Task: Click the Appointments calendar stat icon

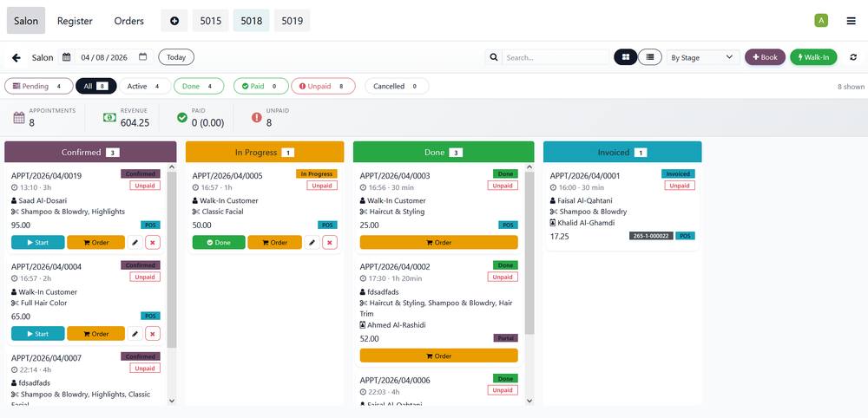Action: point(19,117)
